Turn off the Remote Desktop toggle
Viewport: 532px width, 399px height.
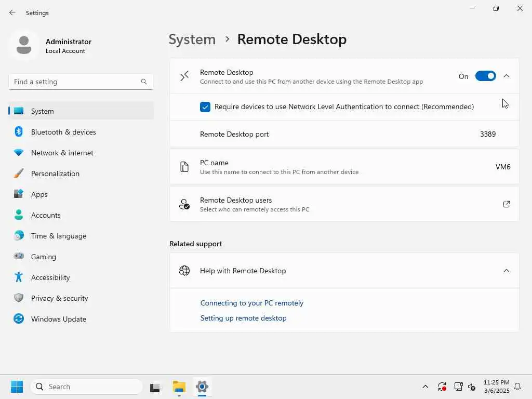click(485, 76)
